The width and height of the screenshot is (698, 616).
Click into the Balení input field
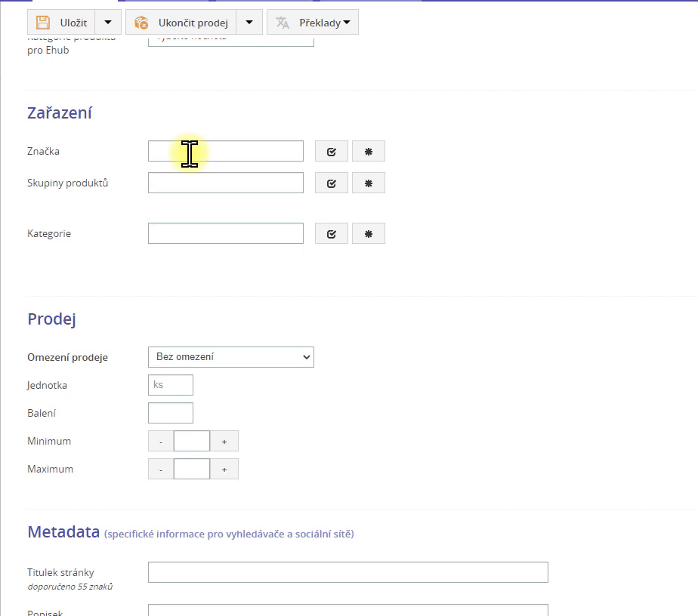[171, 413]
